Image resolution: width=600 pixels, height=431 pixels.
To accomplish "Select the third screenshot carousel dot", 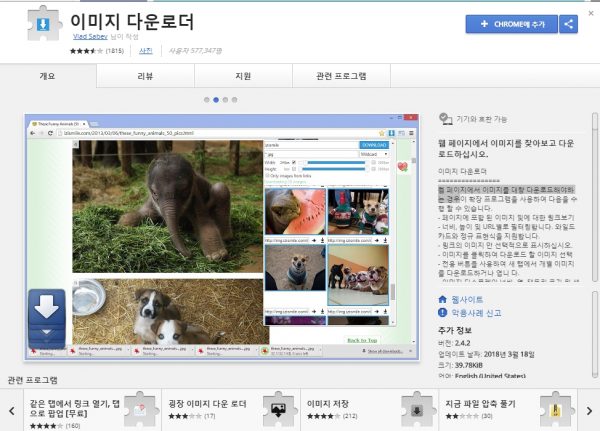I will coord(225,100).
